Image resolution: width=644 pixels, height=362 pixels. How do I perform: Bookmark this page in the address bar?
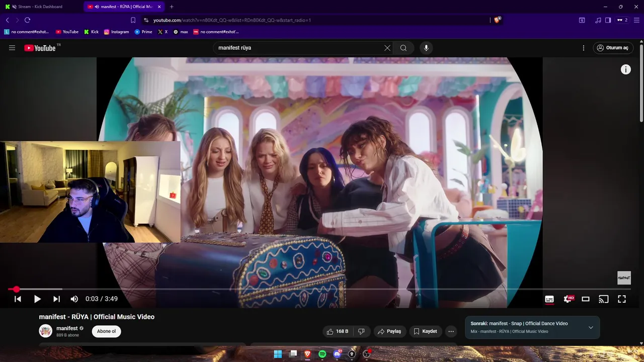[133, 20]
